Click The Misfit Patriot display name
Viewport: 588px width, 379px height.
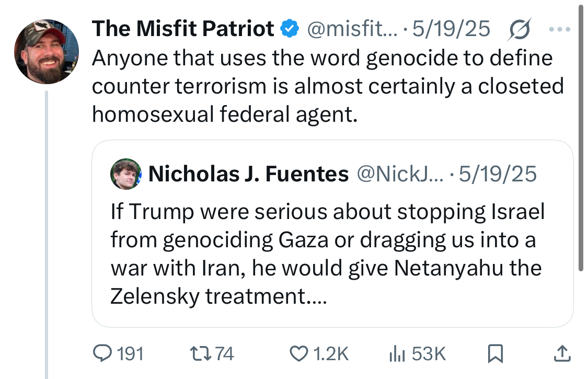pyautogui.click(x=183, y=29)
